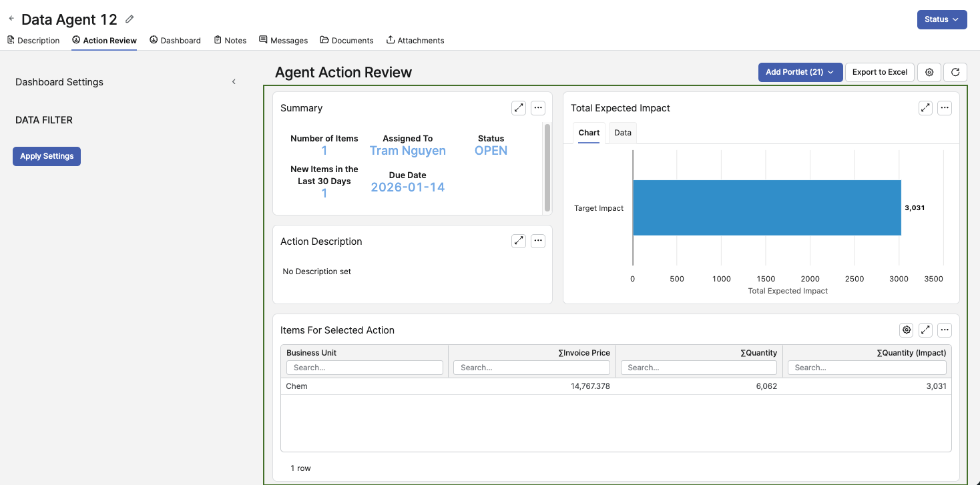Viewport: 980px width, 485px height.
Task: Open dashboard settings gear next to Export to Excel
Action: (x=929, y=72)
